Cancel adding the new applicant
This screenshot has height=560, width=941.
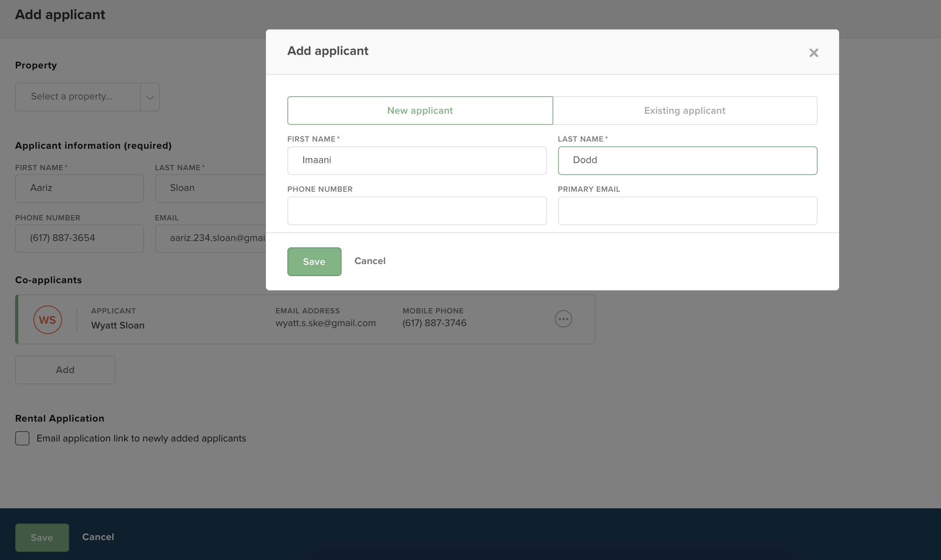370,261
